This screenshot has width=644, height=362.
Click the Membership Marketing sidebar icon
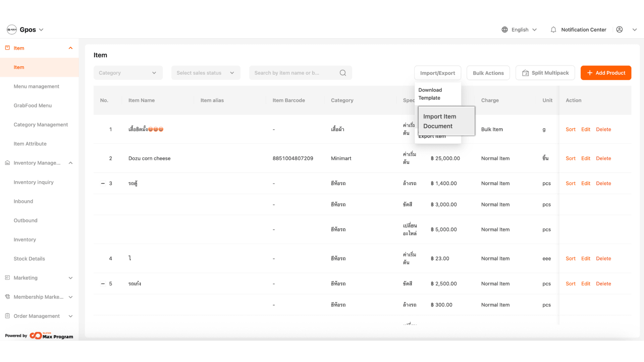coord(7,297)
